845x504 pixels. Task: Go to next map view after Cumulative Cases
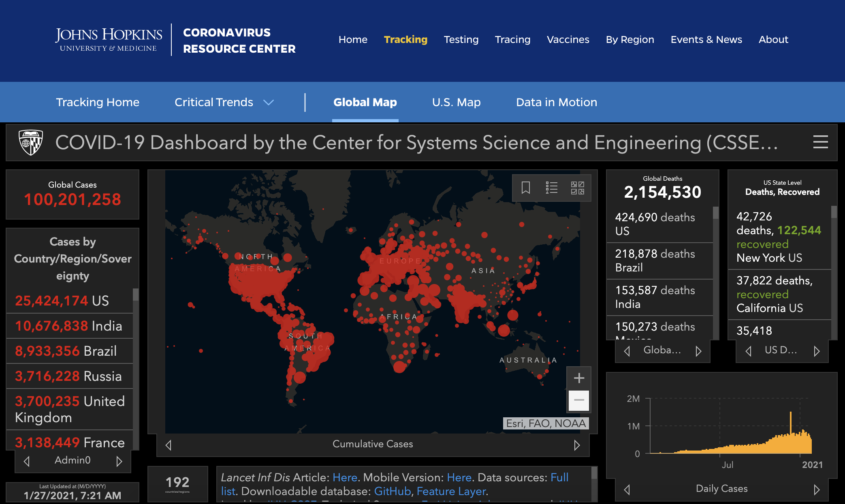(x=577, y=445)
